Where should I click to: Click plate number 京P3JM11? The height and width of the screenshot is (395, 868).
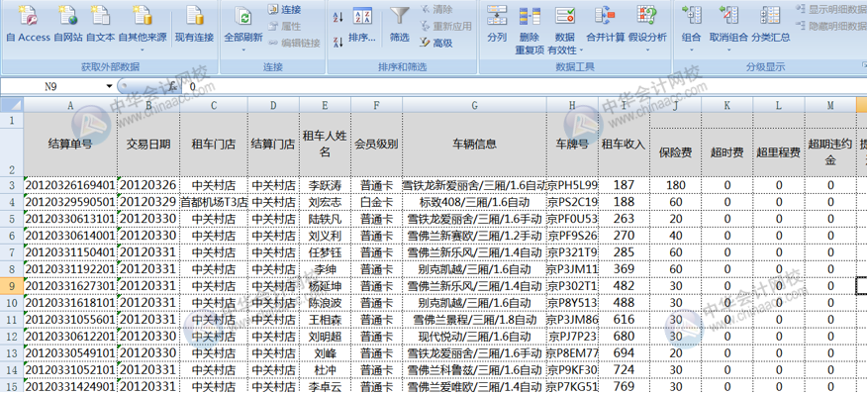572,270
